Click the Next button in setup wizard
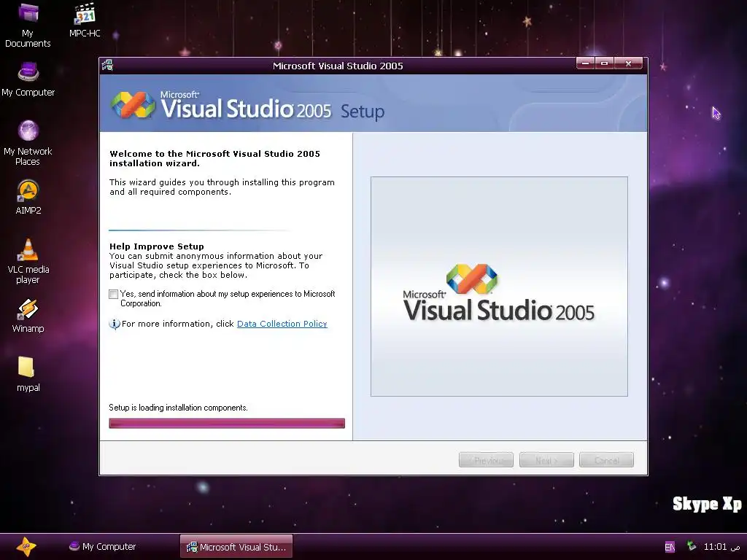This screenshot has width=747, height=560. coord(546,460)
